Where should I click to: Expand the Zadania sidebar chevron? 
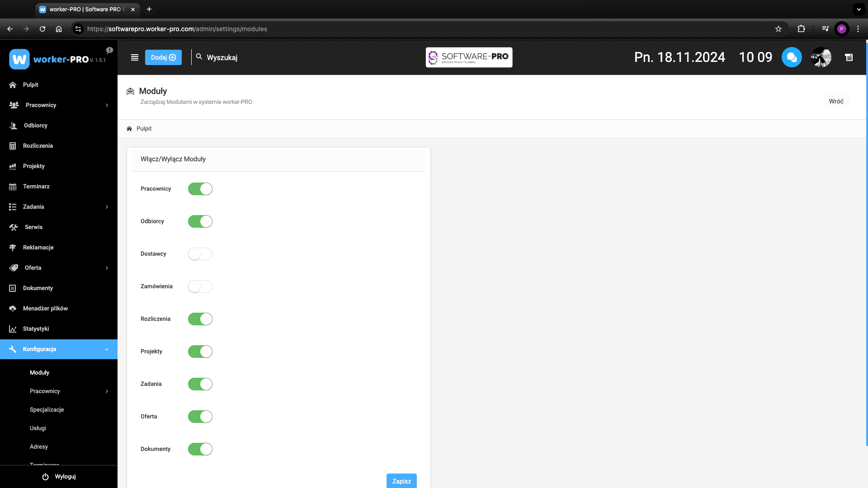point(107,207)
